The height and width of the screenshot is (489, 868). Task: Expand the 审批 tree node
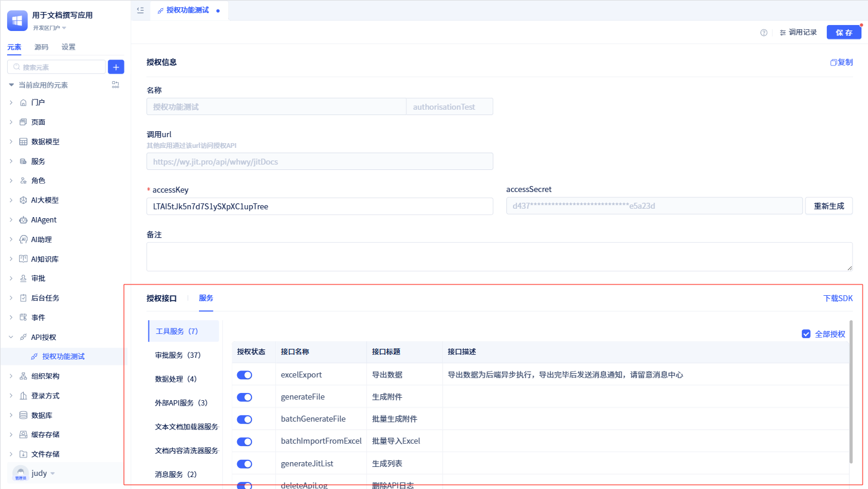click(11, 278)
